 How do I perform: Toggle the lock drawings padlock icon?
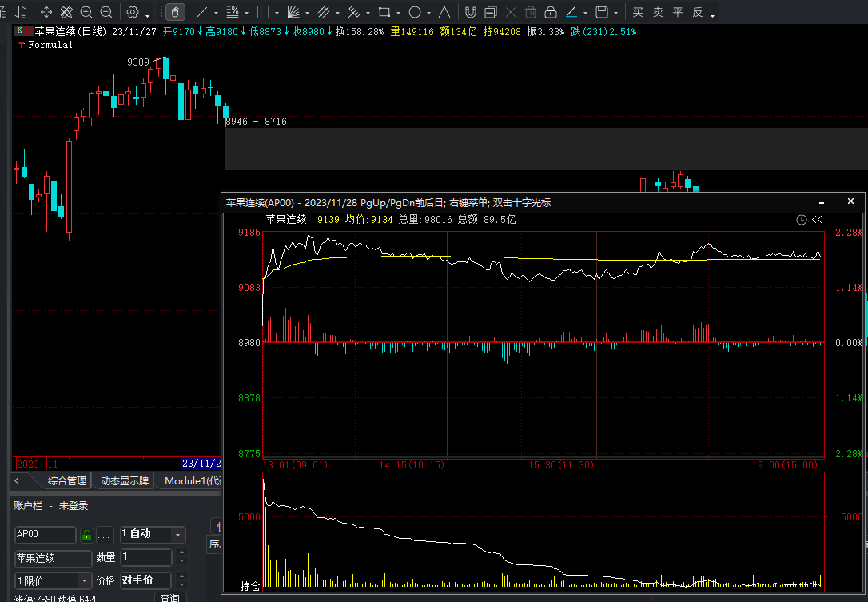(x=550, y=12)
